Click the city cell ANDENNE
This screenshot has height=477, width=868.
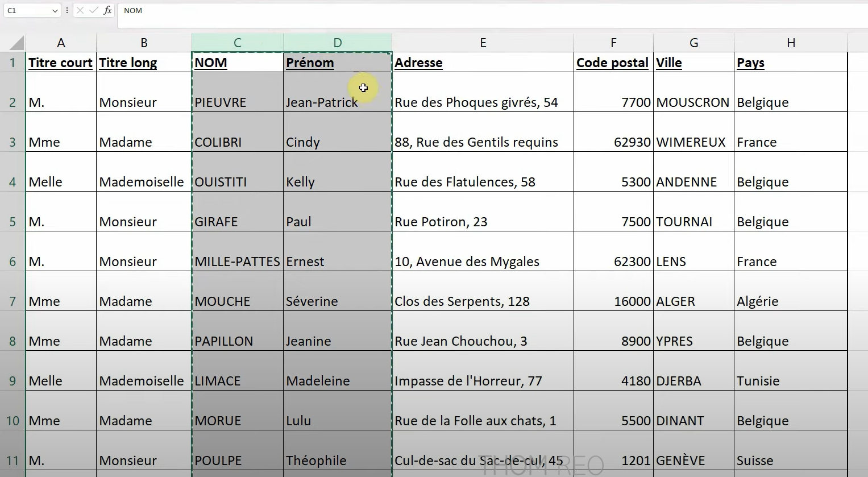693,172
